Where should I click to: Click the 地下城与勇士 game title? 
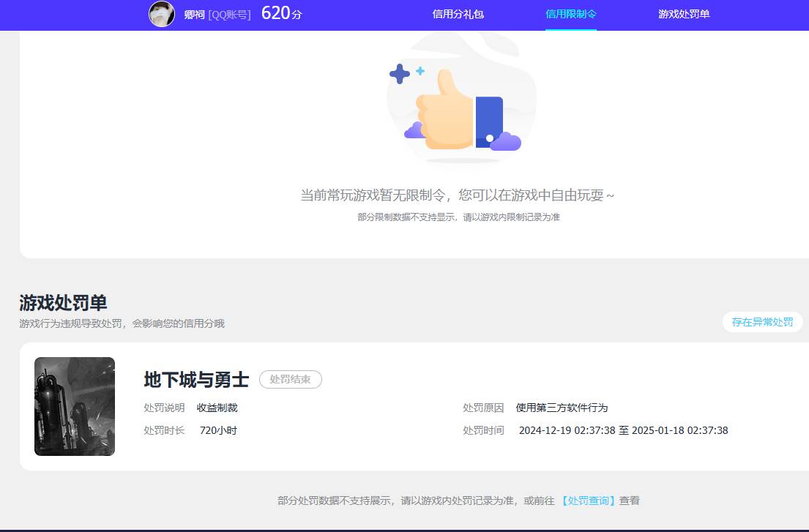195,380
